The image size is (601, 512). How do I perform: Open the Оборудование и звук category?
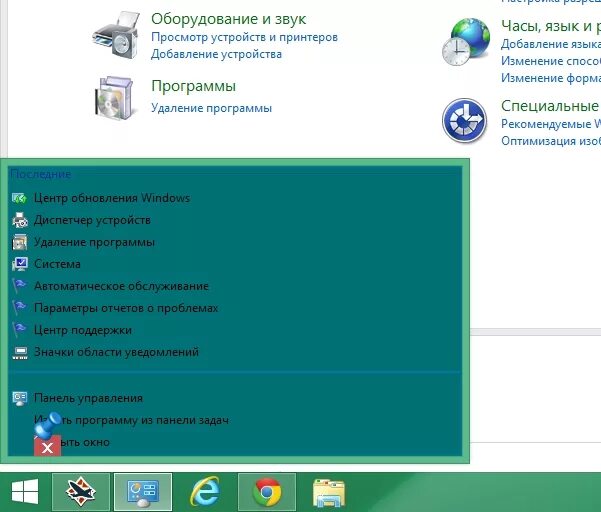pyautogui.click(x=228, y=19)
